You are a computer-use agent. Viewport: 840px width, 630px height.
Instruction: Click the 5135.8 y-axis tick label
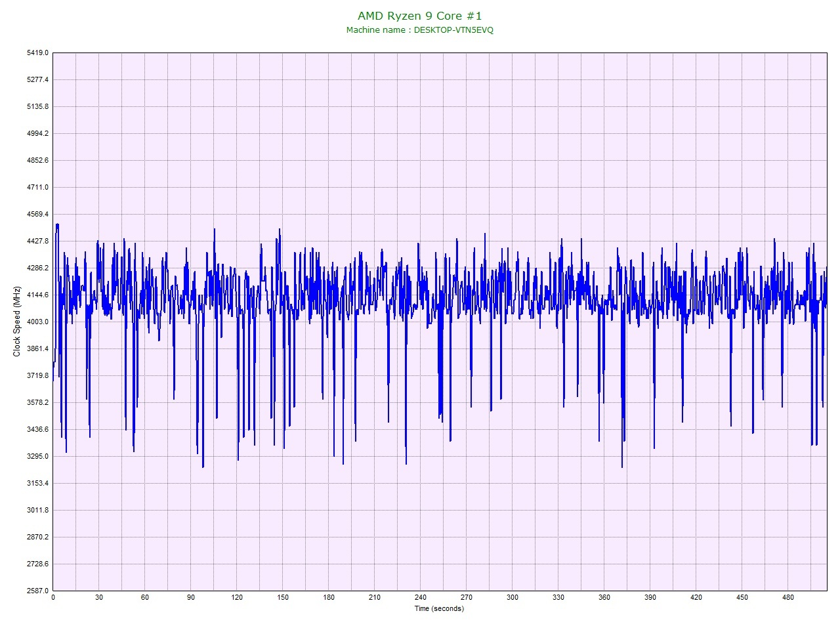pos(37,106)
